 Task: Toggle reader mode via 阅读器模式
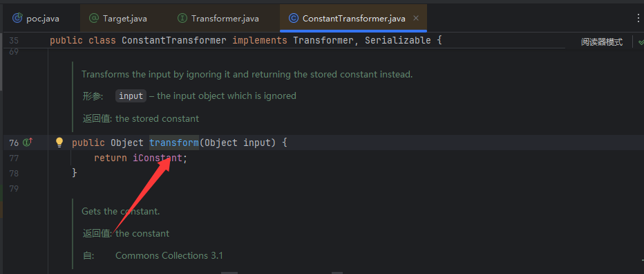click(x=602, y=42)
